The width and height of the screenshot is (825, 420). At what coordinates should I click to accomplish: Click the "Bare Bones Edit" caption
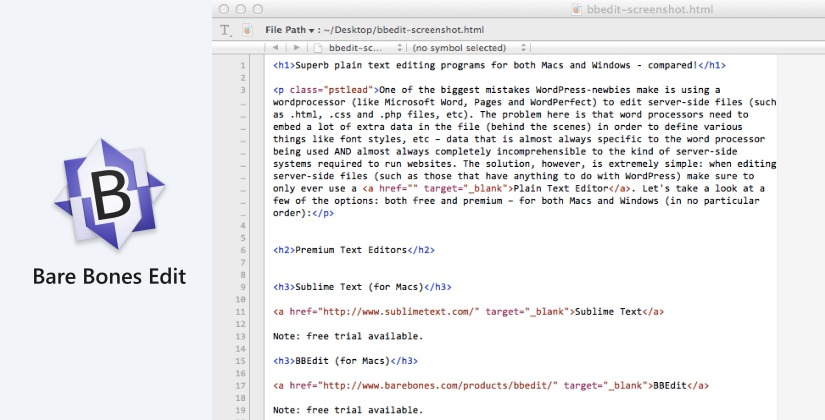pyautogui.click(x=109, y=276)
